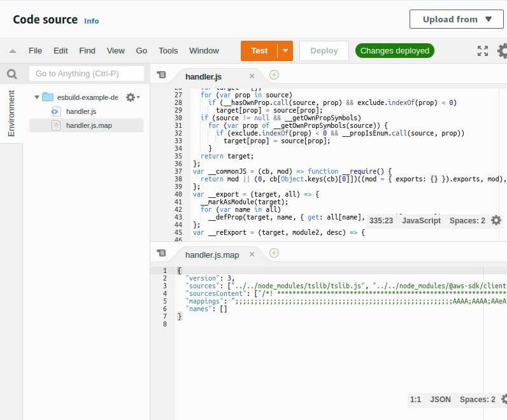Viewport: 507px width, 420px height.
Task: Open the Window menu
Action: click(204, 51)
